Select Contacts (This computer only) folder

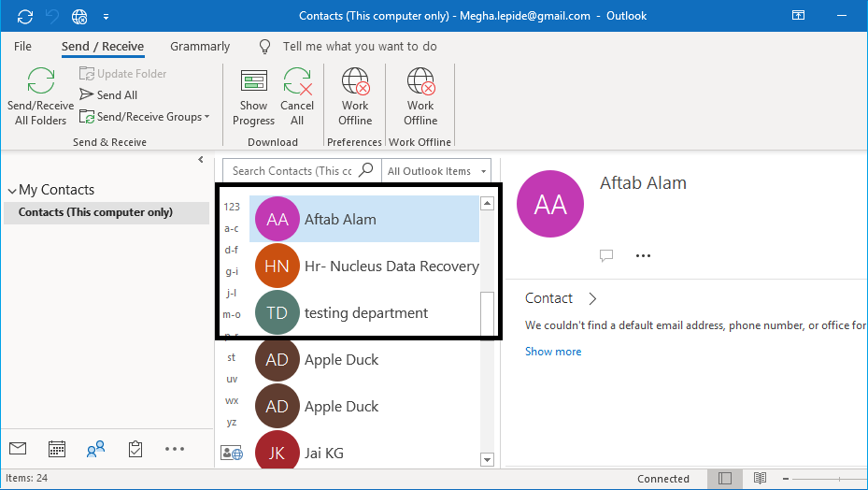point(107,212)
